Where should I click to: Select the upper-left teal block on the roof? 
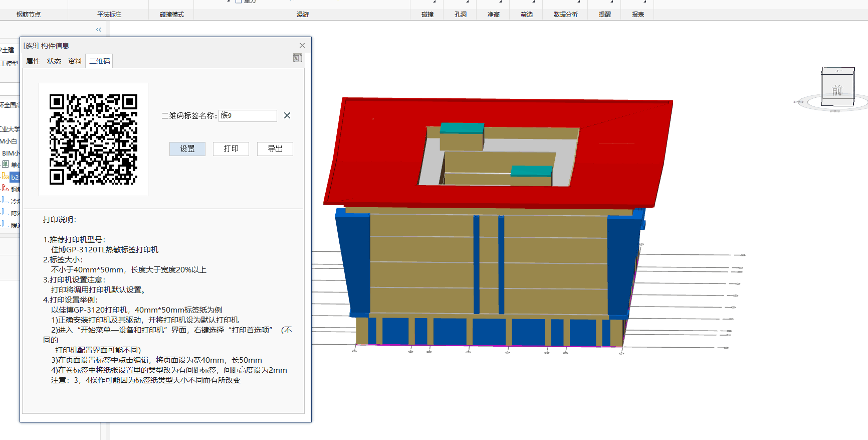coord(462,128)
